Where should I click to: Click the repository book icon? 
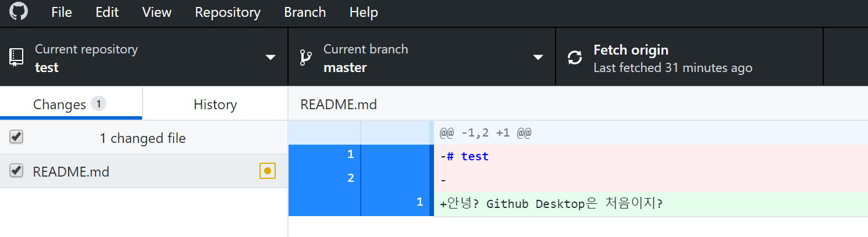[x=16, y=57]
